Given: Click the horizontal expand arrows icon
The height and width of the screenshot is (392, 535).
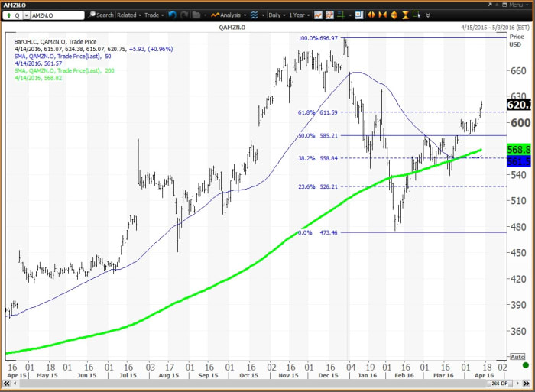Looking at the screenshot, I should [372, 15].
